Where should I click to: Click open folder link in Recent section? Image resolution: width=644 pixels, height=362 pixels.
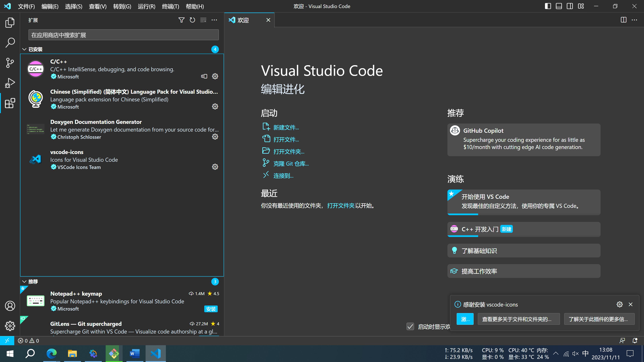click(341, 206)
